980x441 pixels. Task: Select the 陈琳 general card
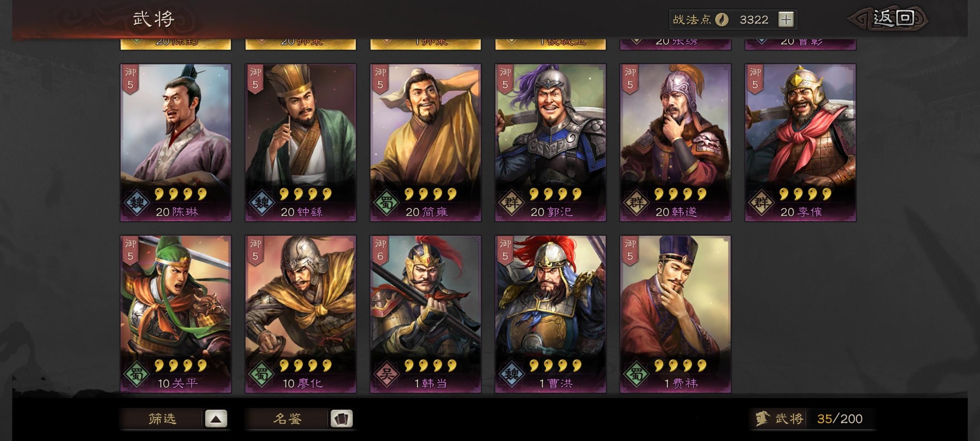[176, 143]
